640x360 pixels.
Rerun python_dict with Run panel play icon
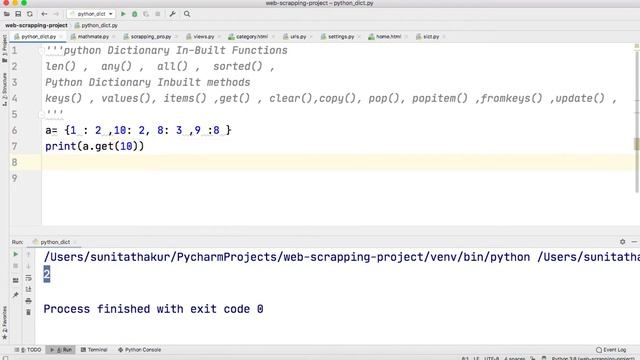point(16,254)
